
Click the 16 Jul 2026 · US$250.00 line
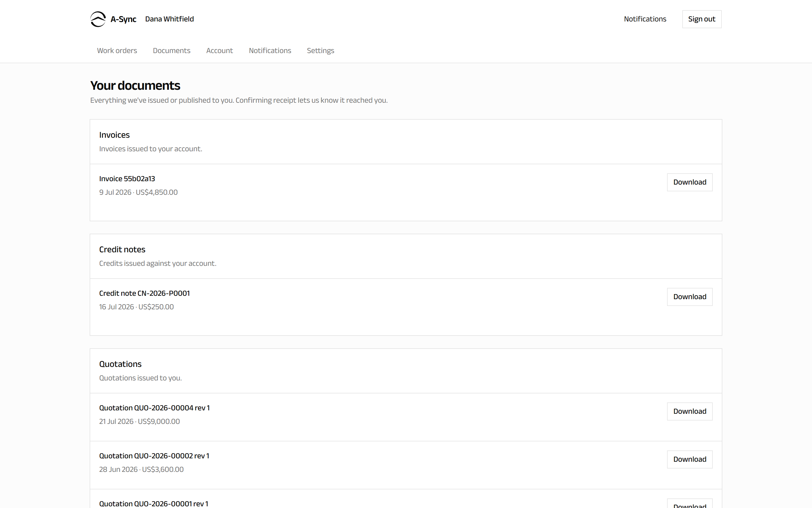pos(136,307)
